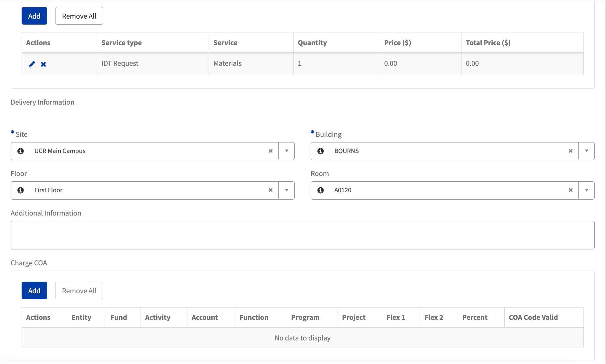Open the Site dropdown arrow

(286, 151)
